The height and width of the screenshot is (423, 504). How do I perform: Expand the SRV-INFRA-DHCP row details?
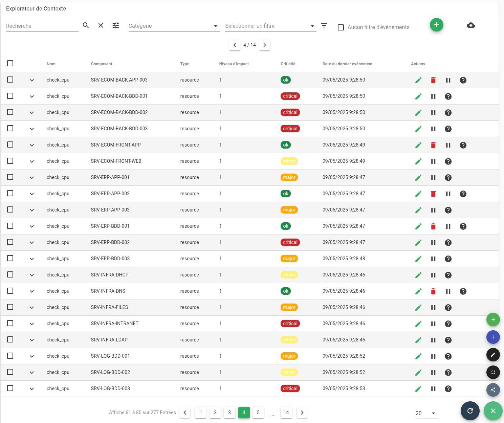[x=32, y=275]
